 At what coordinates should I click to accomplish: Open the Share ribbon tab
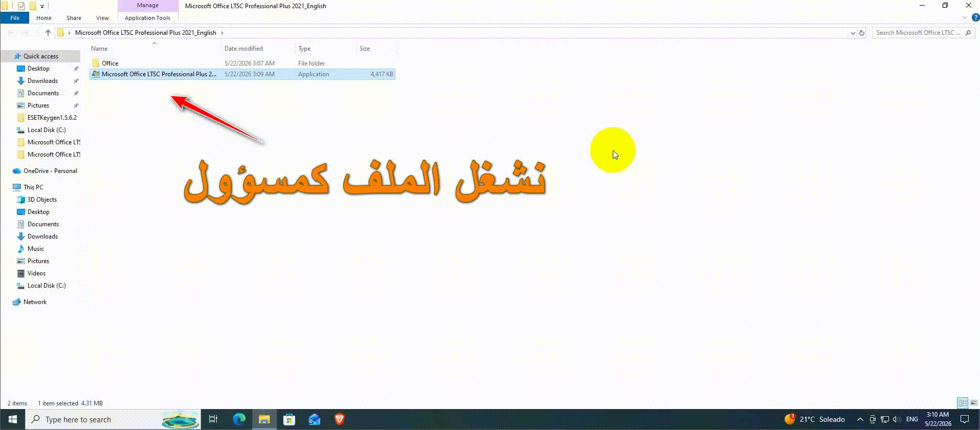coord(74,18)
